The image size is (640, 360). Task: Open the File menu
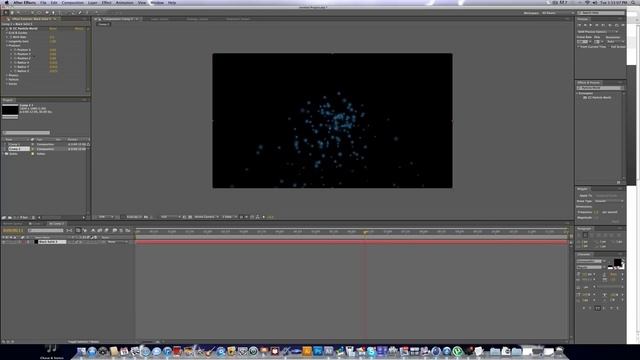pyautogui.click(x=43, y=3)
